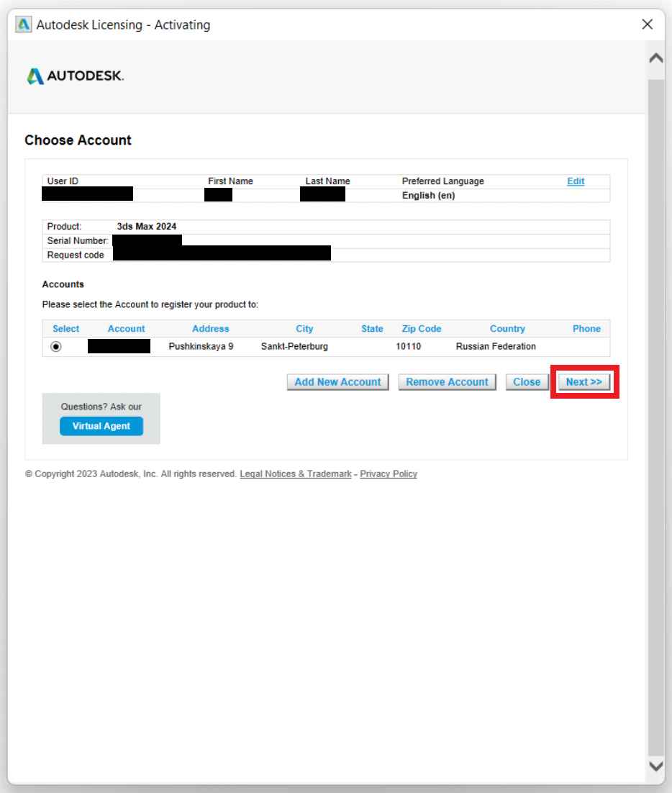The image size is (672, 793).
Task: Proceed with the Next >> button
Action: click(584, 382)
